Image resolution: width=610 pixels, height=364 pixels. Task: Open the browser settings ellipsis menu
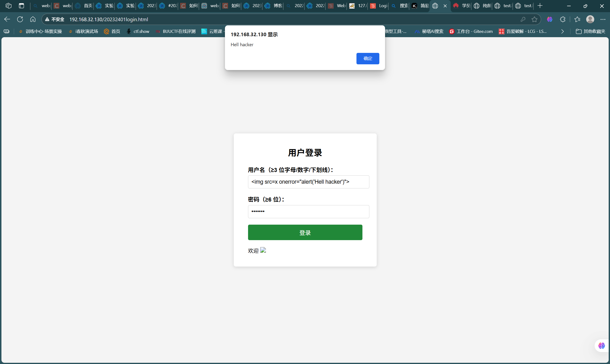pyautogui.click(x=603, y=19)
